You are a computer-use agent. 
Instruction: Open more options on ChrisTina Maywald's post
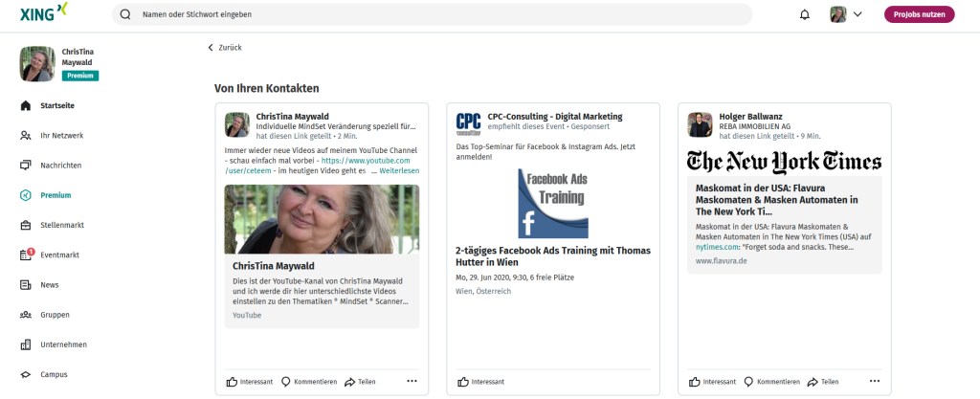(x=412, y=381)
